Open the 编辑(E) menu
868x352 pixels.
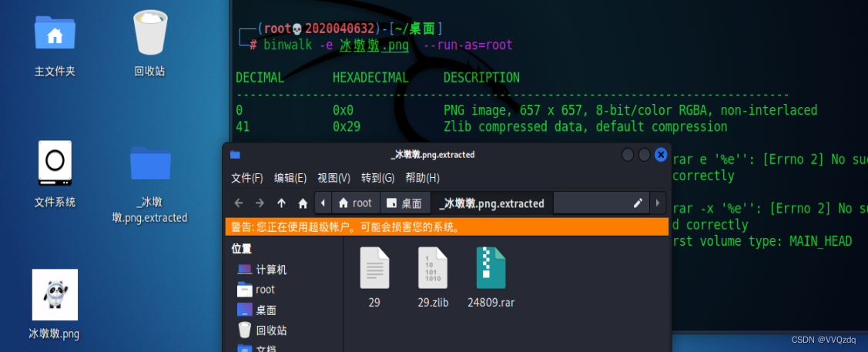[x=290, y=178]
